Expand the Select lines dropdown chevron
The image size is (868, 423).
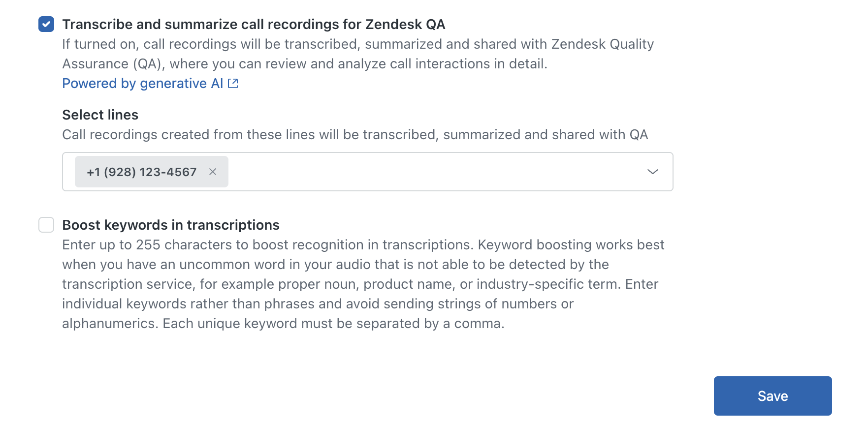(x=652, y=172)
